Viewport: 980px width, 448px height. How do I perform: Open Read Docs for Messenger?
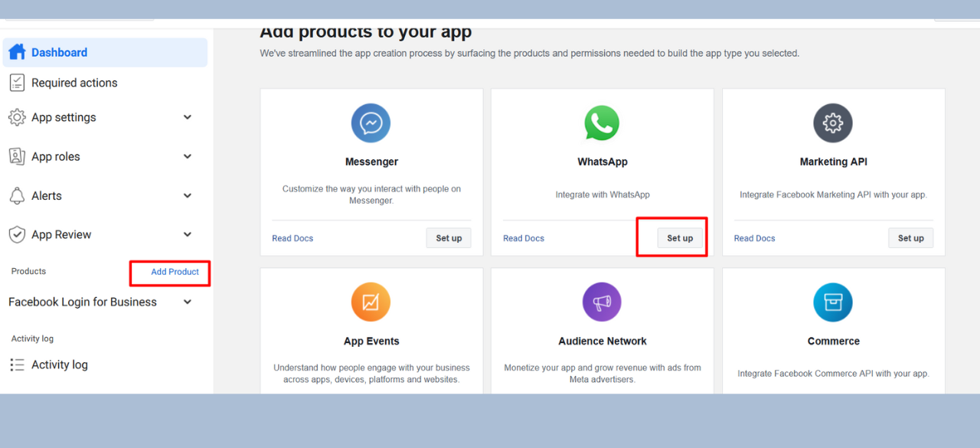click(292, 238)
